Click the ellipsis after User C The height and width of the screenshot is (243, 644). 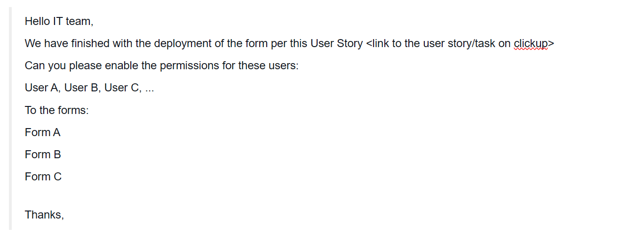(149, 89)
